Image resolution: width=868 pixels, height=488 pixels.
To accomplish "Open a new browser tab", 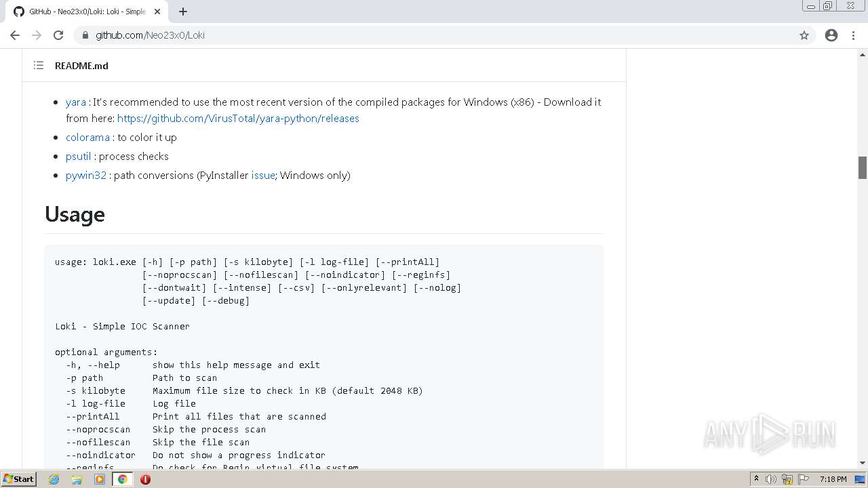I will point(183,12).
